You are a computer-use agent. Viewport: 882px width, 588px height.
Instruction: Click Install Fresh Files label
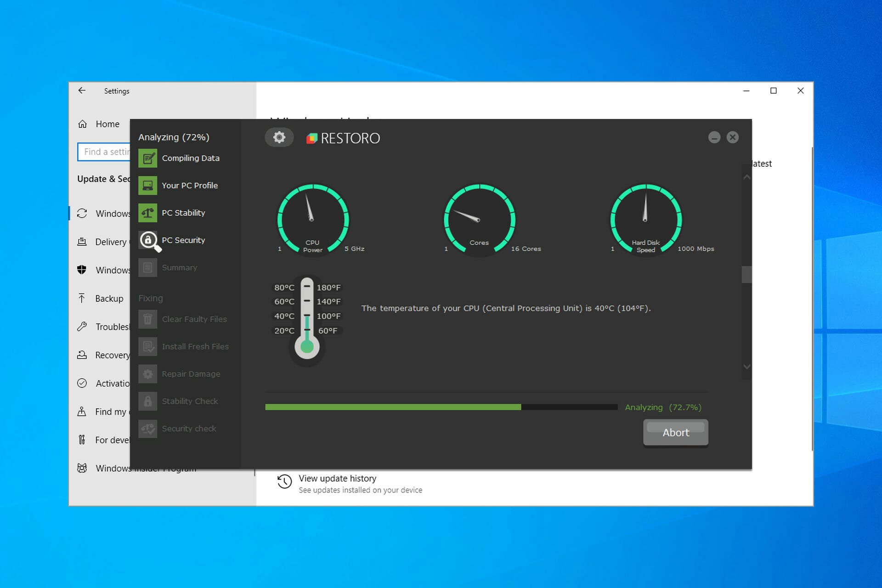[195, 346]
